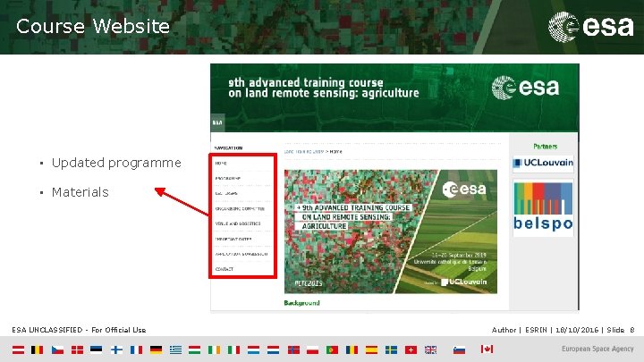Click 'ESA UNCLASSIFIED - For Official Use' text
Image resolution: width=644 pixels, height=362 pixels.
79,330
